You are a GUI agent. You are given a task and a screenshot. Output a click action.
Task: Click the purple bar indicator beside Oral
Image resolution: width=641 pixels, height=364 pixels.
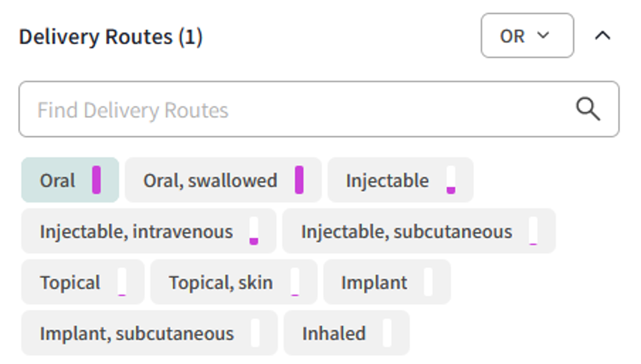pos(97,180)
